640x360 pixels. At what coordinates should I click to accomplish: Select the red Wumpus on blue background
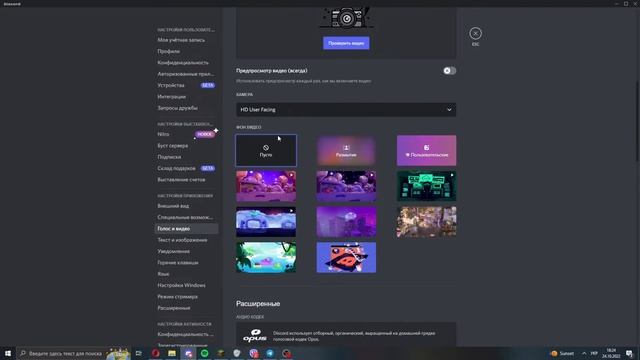click(346, 257)
